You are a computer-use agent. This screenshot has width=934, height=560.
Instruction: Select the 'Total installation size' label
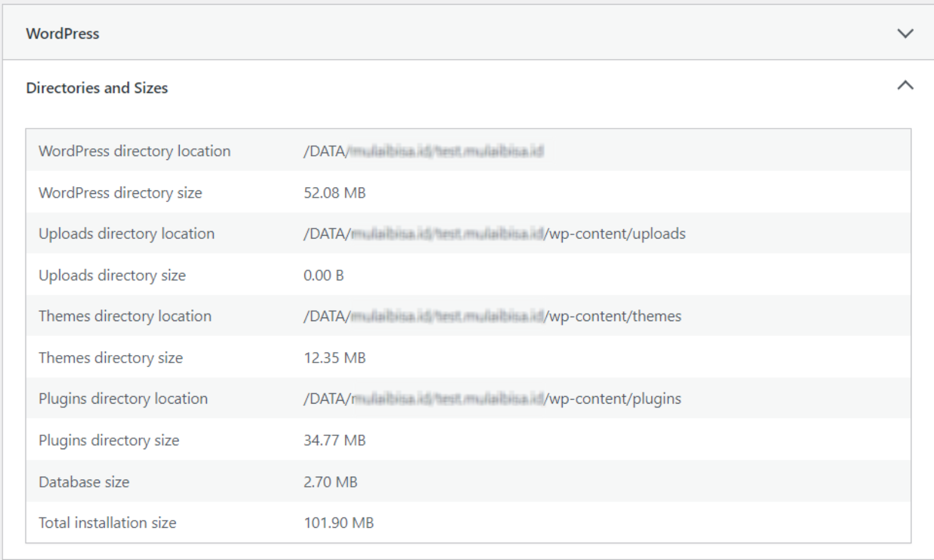107,523
